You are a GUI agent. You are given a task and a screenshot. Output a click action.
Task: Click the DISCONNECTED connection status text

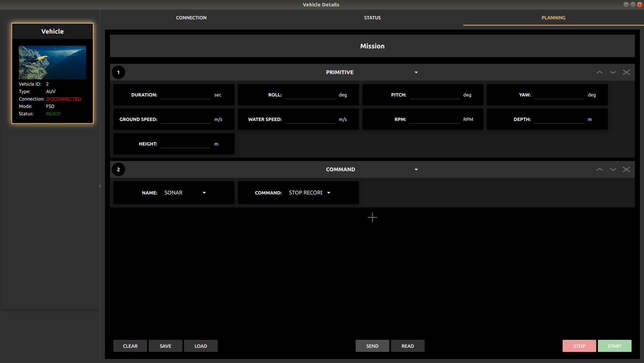pos(63,99)
